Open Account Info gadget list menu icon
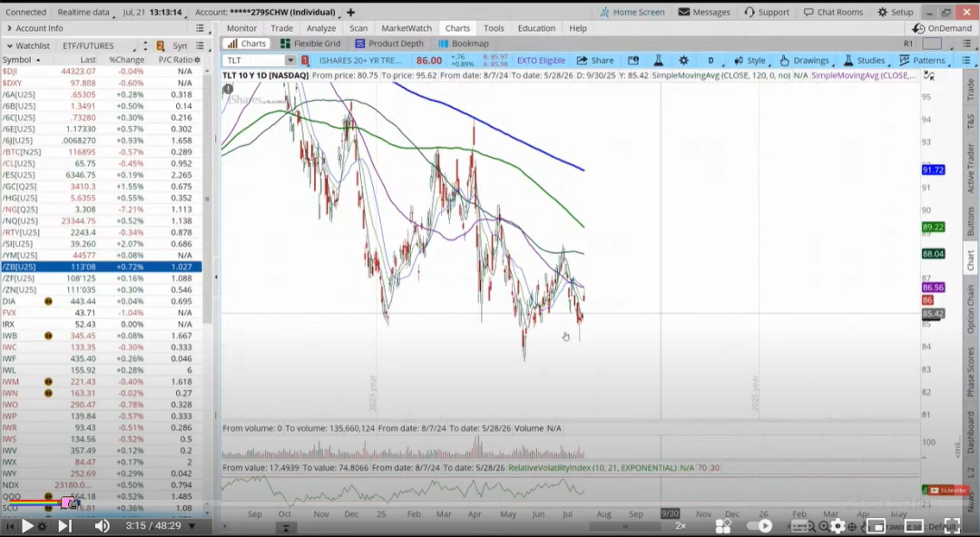The image size is (980, 537). pyautogui.click(x=200, y=28)
